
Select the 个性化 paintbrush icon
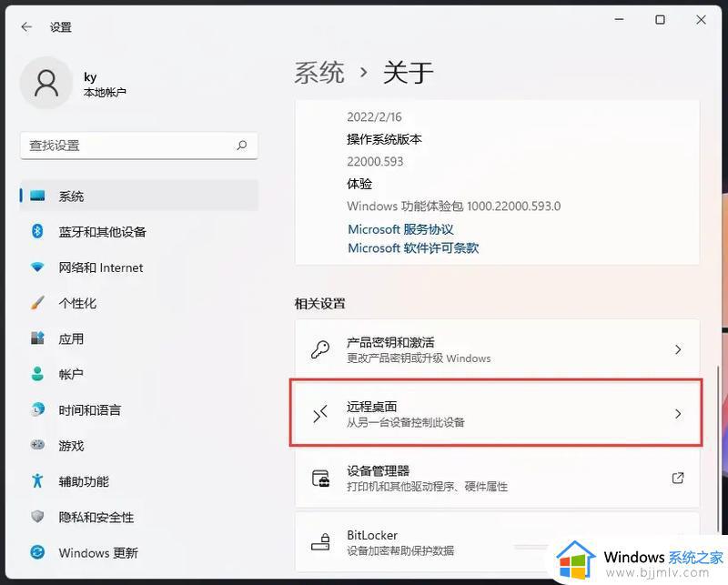click(37, 302)
